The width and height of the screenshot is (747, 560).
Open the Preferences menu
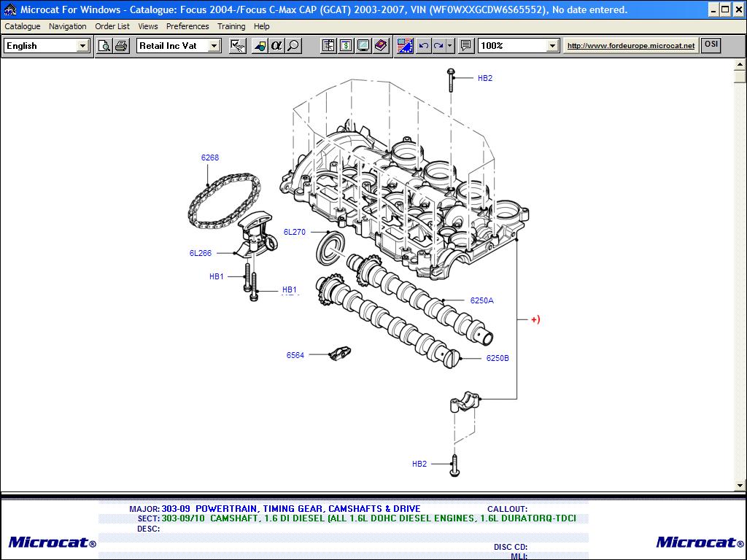pyautogui.click(x=187, y=26)
